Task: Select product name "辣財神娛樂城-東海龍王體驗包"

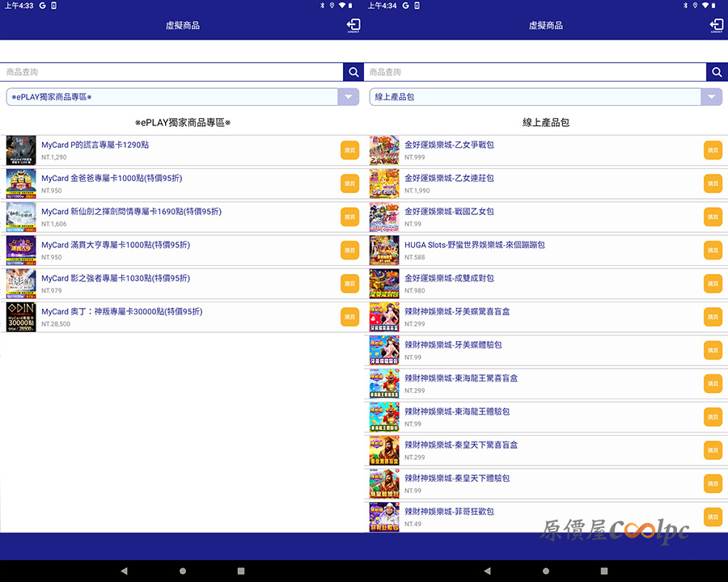Action: pos(457,411)
